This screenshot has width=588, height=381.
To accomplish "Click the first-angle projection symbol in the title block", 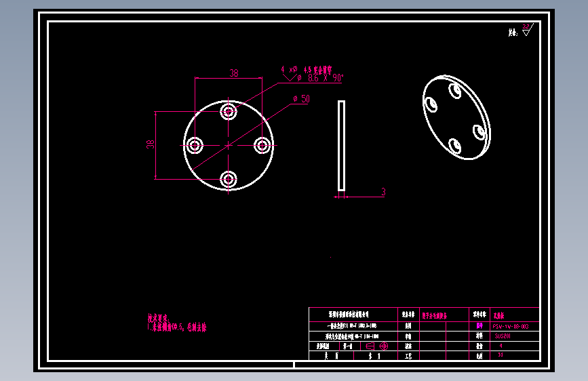I will 377,346.
